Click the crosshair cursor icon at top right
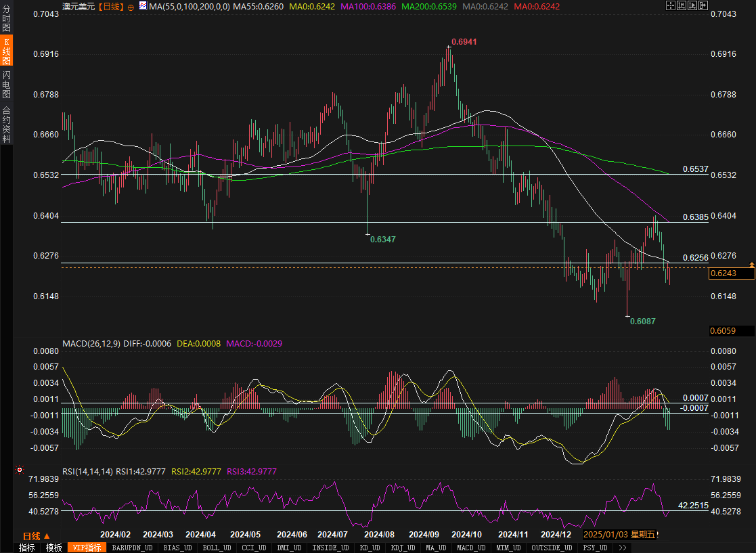Screen dimensions: 756x553 [x=671, y=5]
